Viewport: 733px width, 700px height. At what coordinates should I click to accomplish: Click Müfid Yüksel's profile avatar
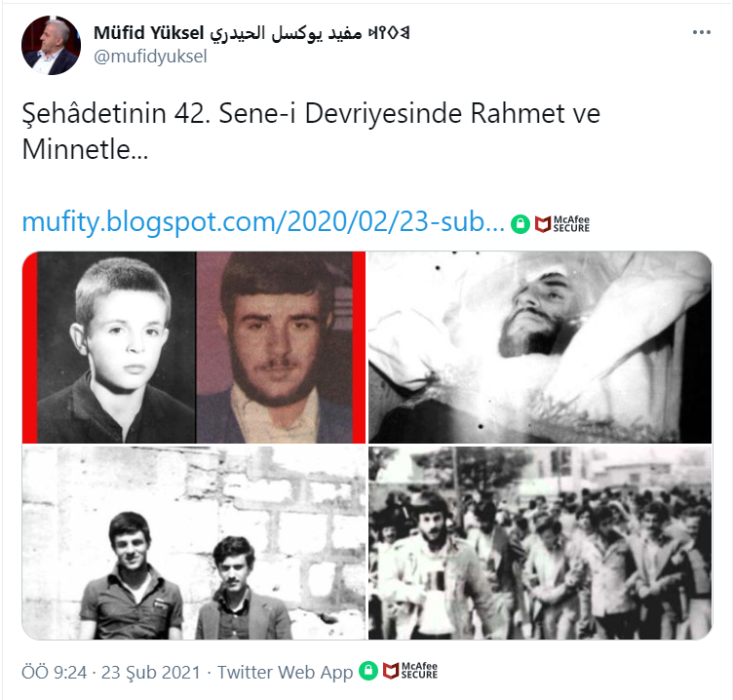point(51,46)
